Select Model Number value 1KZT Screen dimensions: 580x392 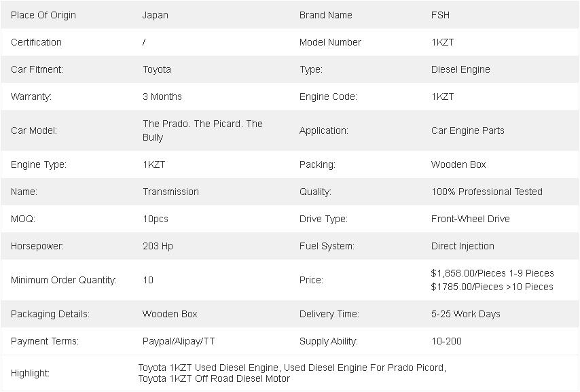tap(442, 42)
